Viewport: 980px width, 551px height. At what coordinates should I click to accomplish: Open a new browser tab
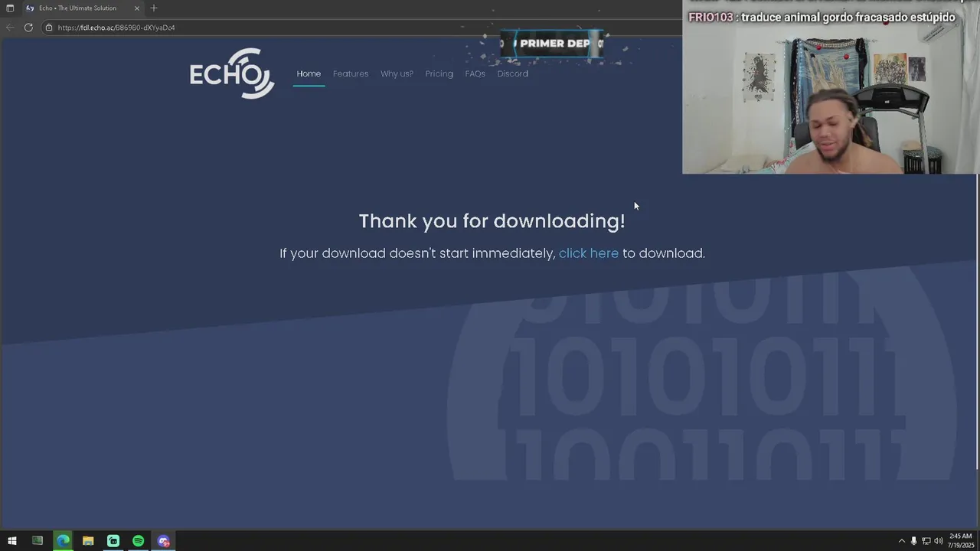pos(154,8)
